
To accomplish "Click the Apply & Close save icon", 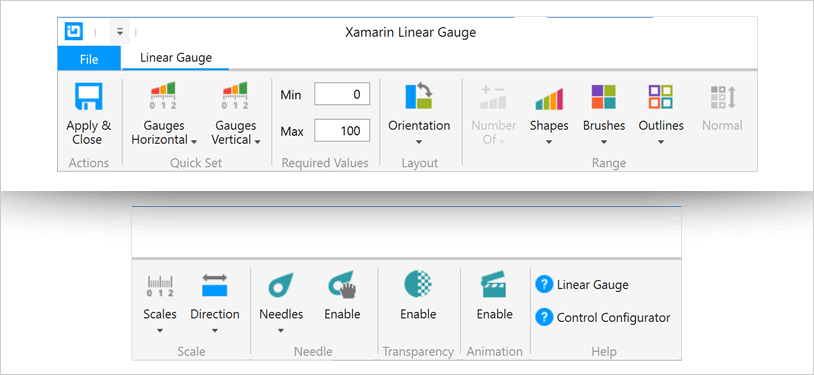I will click(x=89, y=97).
